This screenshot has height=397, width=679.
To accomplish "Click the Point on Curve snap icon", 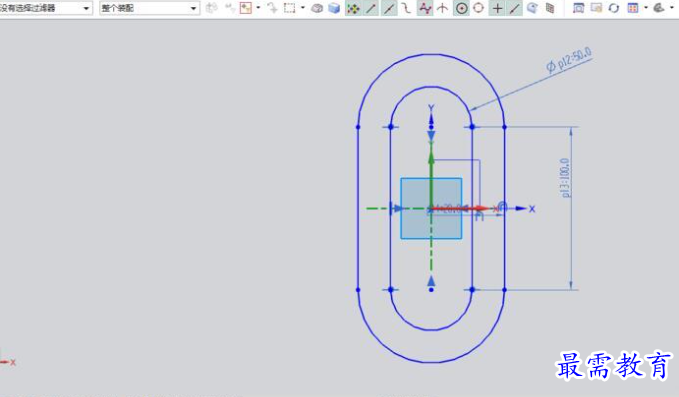I will (514, 8).
